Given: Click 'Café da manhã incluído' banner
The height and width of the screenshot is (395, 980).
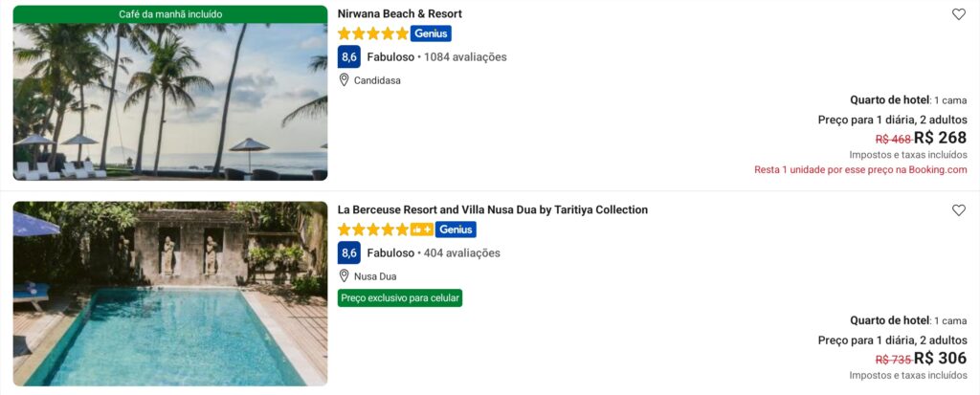Looking at the screenshot, I should tap(170, 14).
